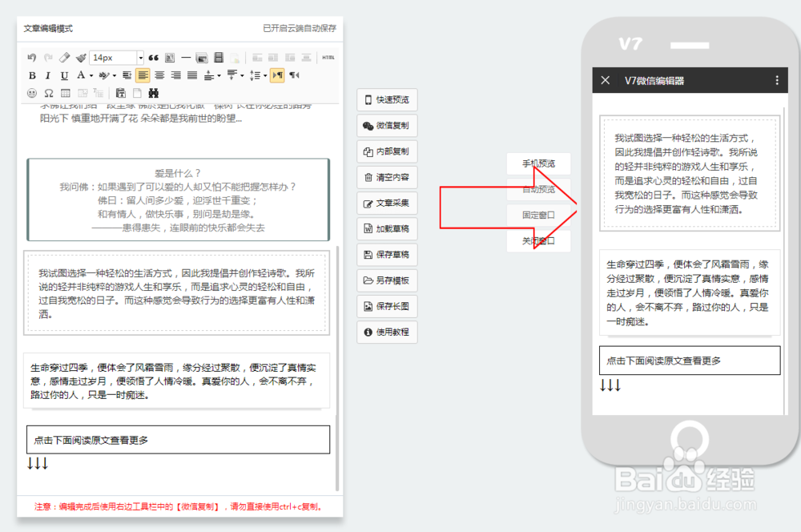Open the phone preview overflow menu
This screenshot has width=801, height=532.
point(775,80)
